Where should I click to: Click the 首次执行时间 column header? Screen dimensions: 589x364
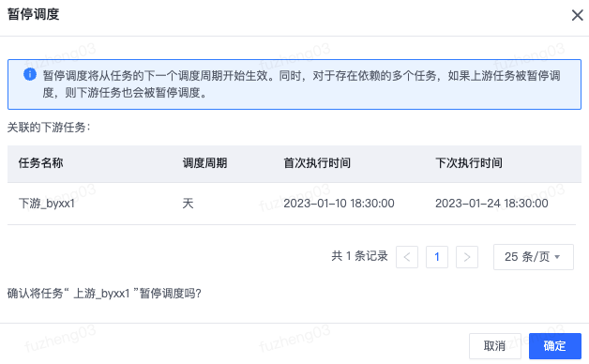pos(317,163)
